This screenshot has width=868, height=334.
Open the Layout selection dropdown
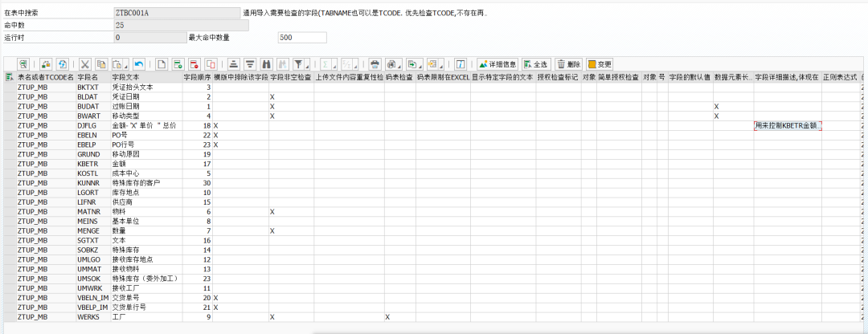[434, 63]
